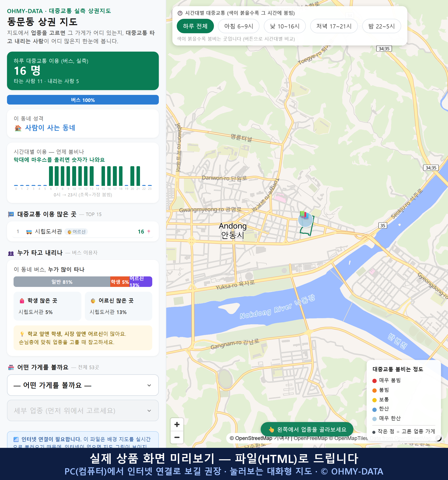Viewport: 448px width, 480px height.
Task: Click the 왼쪽에서 업종을 골라보세요 green pill
Action: tap(307, 429)
